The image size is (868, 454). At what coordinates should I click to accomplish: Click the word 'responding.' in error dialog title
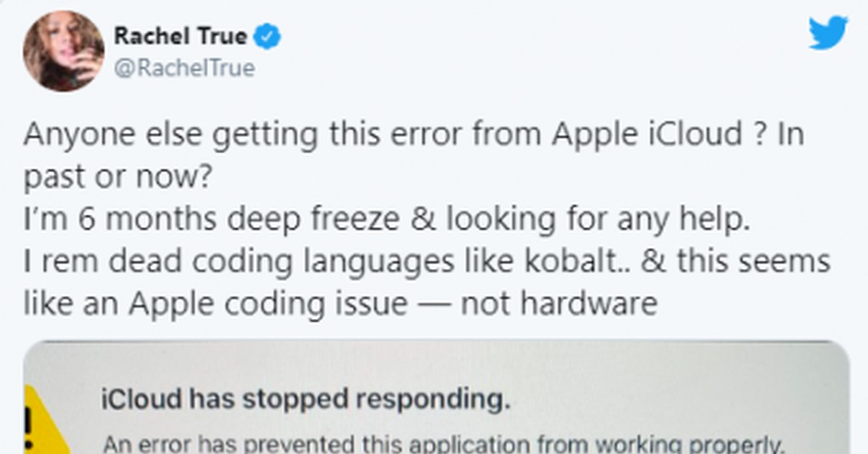(442, 400)
